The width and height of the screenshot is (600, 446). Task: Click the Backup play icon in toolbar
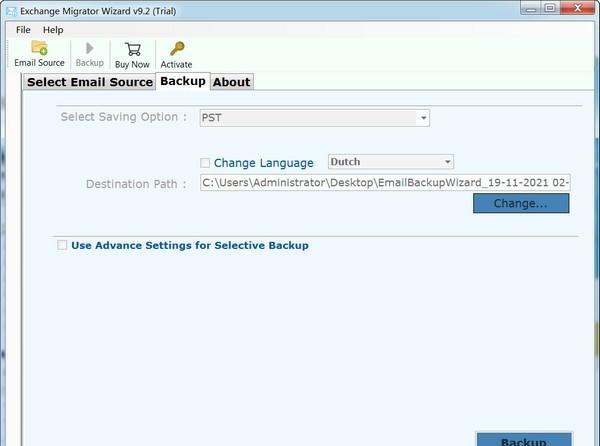pos(90,48)
